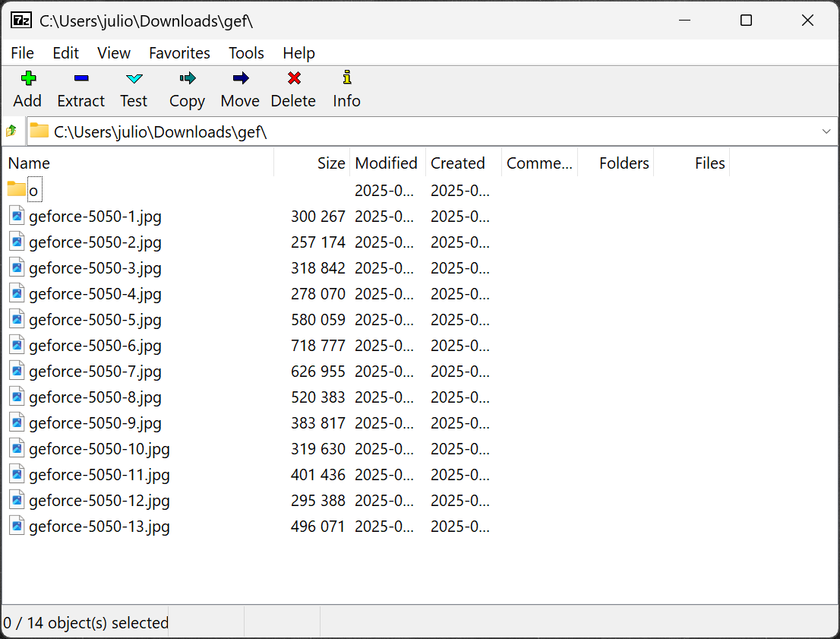Maximize the 7-Zip window
Screen dimensions: 840x639
pyautogui.click(x=746, y=21)
